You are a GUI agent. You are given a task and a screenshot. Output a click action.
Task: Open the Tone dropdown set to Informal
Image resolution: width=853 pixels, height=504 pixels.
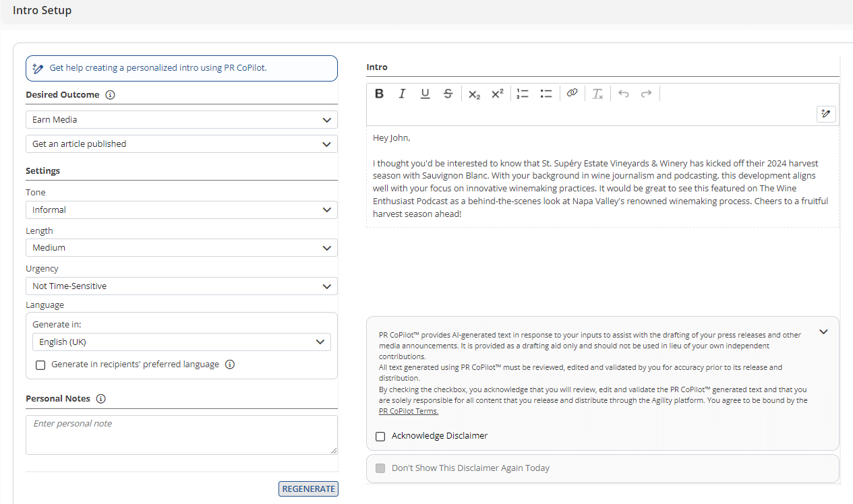click(181, 210)
